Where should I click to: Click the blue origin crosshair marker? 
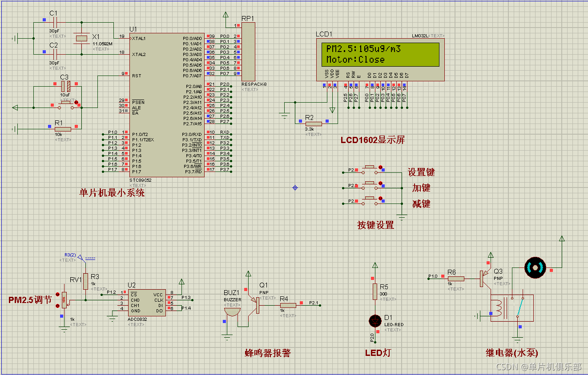295,188
